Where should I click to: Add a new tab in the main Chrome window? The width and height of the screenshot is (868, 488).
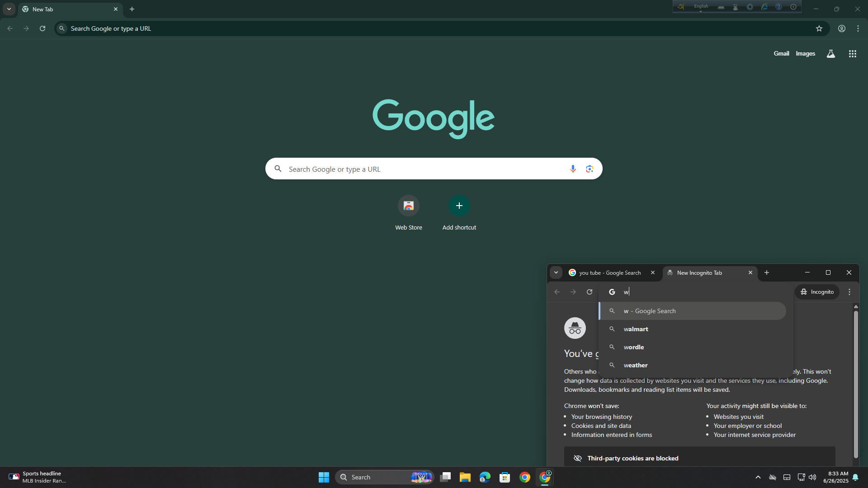[x=132, y=9]
